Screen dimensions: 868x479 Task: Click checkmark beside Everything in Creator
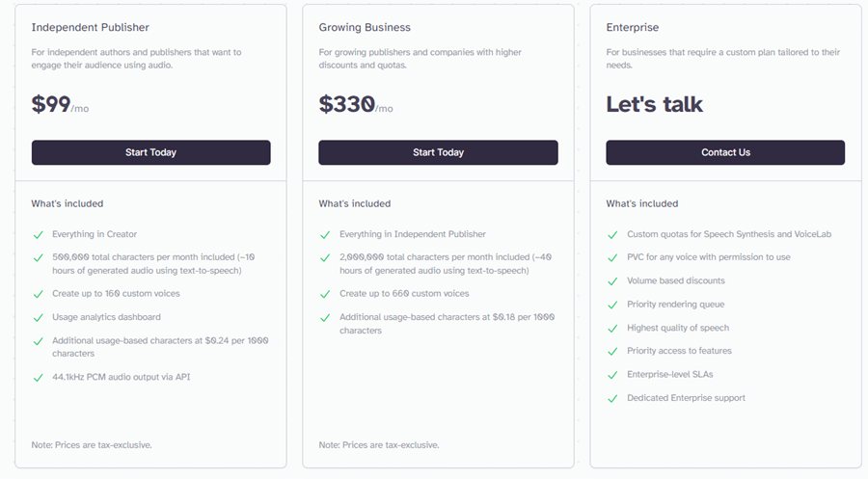39,235
